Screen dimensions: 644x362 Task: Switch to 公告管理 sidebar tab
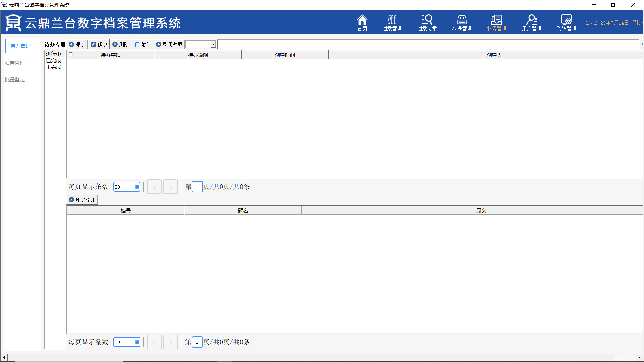15,63
